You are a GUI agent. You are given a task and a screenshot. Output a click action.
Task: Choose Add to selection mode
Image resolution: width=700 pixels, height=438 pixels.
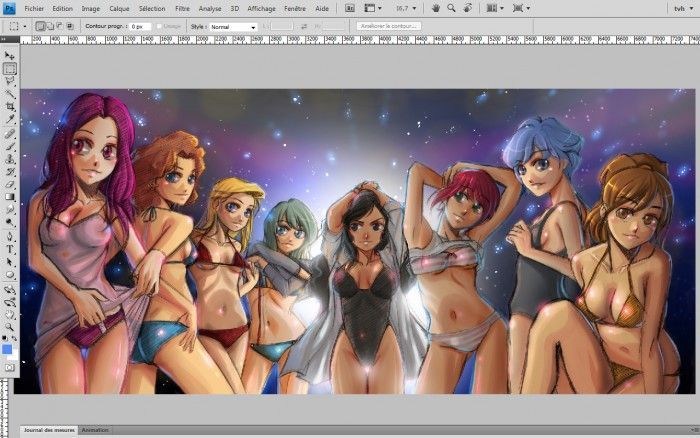click(50, 26)
